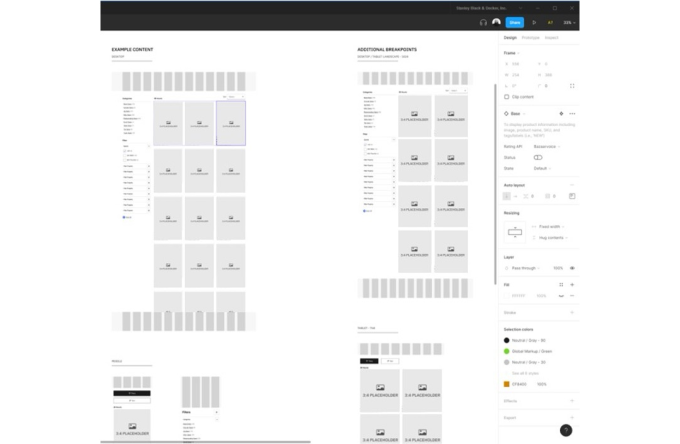Switch to the Inspect tab

(x=551, y=37)
